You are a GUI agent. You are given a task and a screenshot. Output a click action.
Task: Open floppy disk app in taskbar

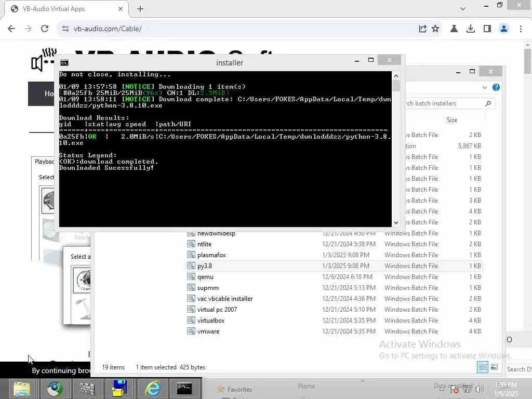click(x=119, y=389)
